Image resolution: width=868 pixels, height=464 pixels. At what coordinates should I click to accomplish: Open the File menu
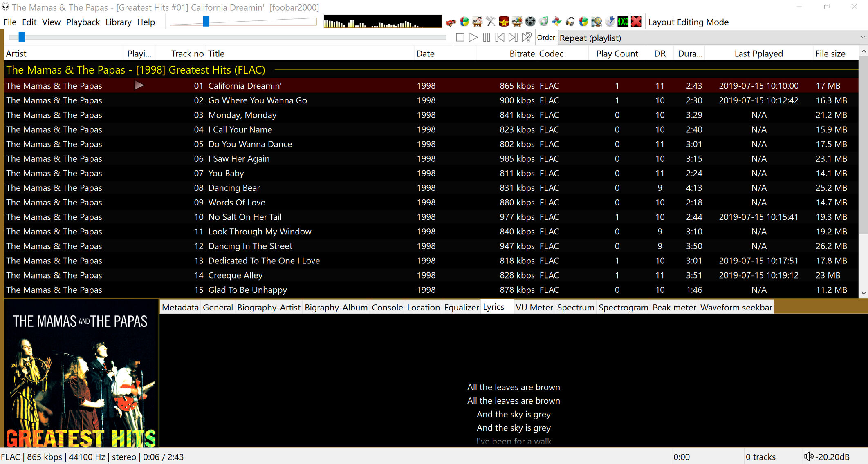coord(10,22)
